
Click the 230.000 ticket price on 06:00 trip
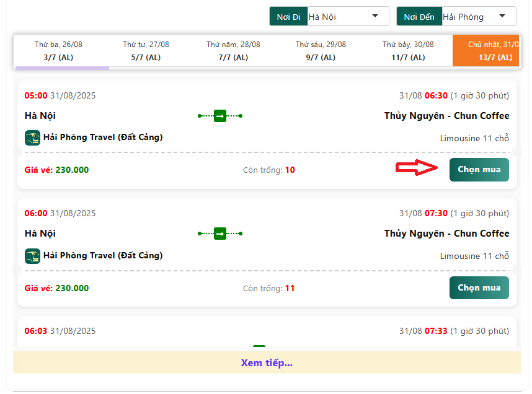tap(72, 288)
